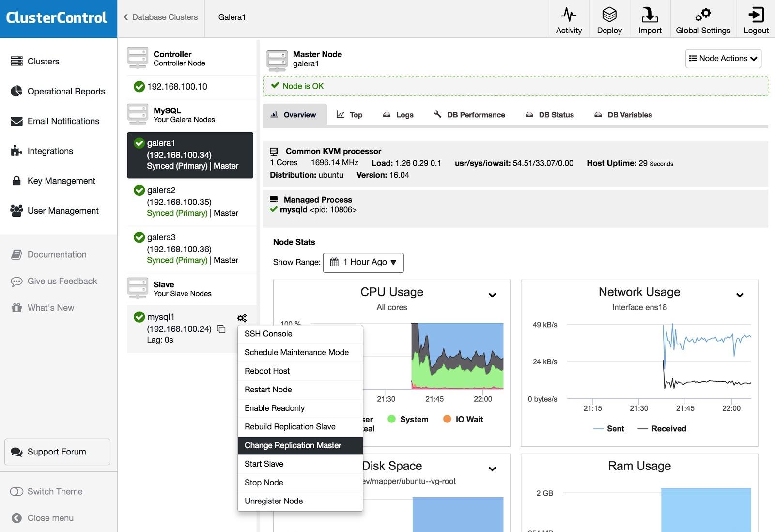Expand the Network Usage chart chevron
Image resolution: width=775 pixels, height=532 pixels.
point(740,295)
